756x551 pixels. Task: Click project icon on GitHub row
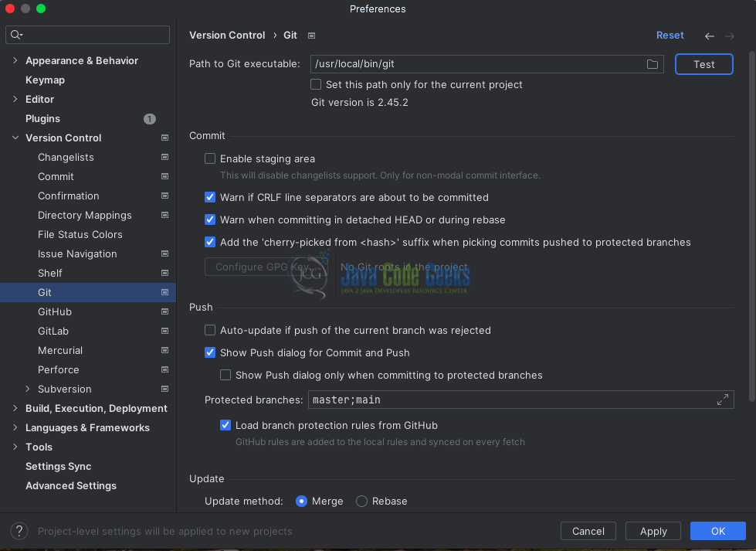pos(165,311)
